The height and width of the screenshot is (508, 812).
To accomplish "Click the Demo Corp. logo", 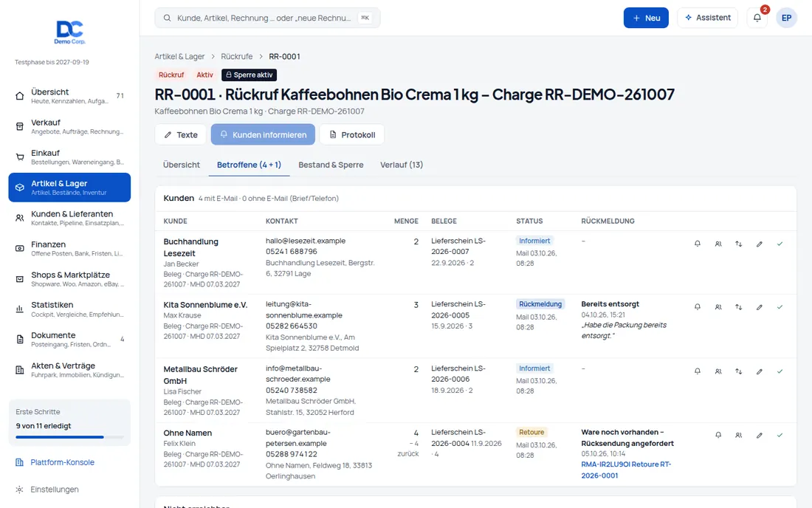I will (x=70, y=32).
